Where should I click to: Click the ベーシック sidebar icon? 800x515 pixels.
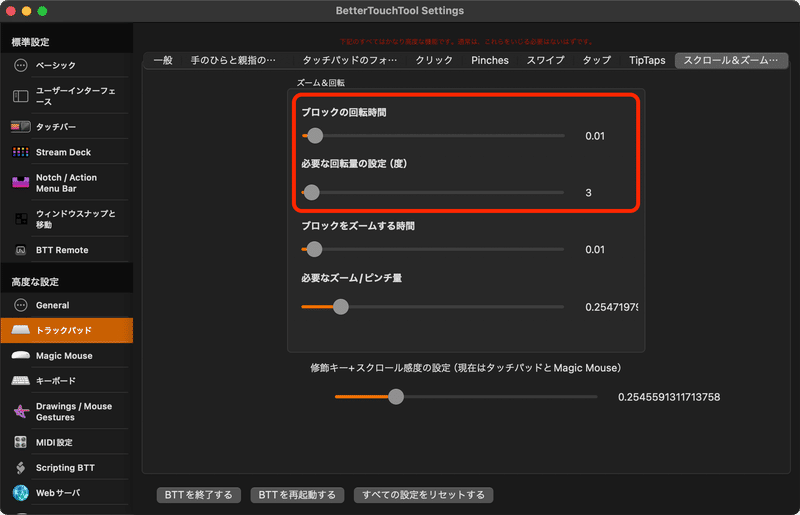20,65
